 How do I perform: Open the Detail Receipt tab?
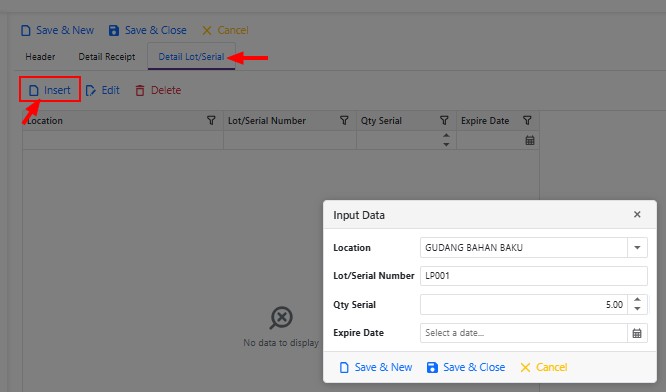(107, 56)
